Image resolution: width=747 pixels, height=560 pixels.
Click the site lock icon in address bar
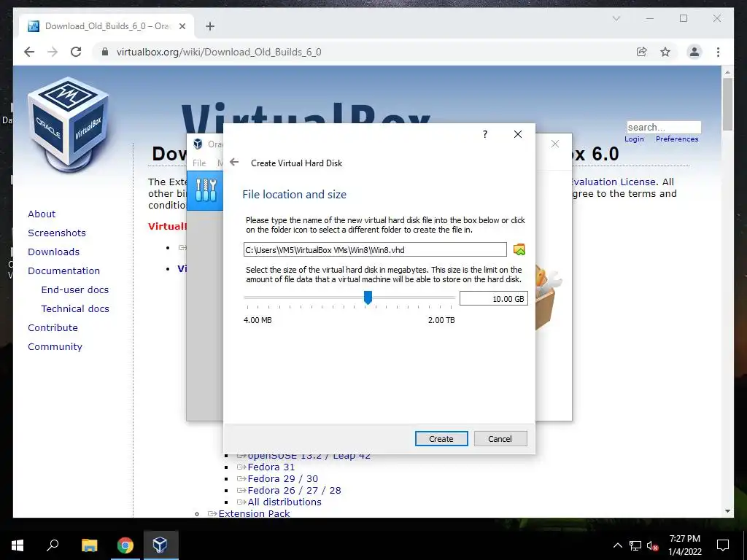coord(105,52)
